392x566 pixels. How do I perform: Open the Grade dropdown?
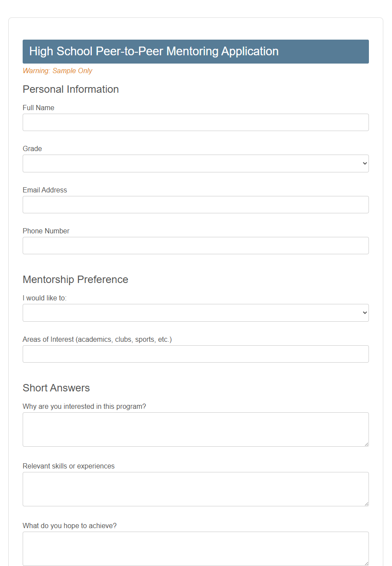click(x=196, y=163)
